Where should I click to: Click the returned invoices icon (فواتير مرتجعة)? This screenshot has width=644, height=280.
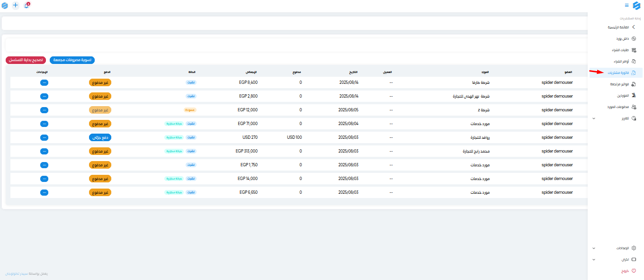[x=634, y=84]
